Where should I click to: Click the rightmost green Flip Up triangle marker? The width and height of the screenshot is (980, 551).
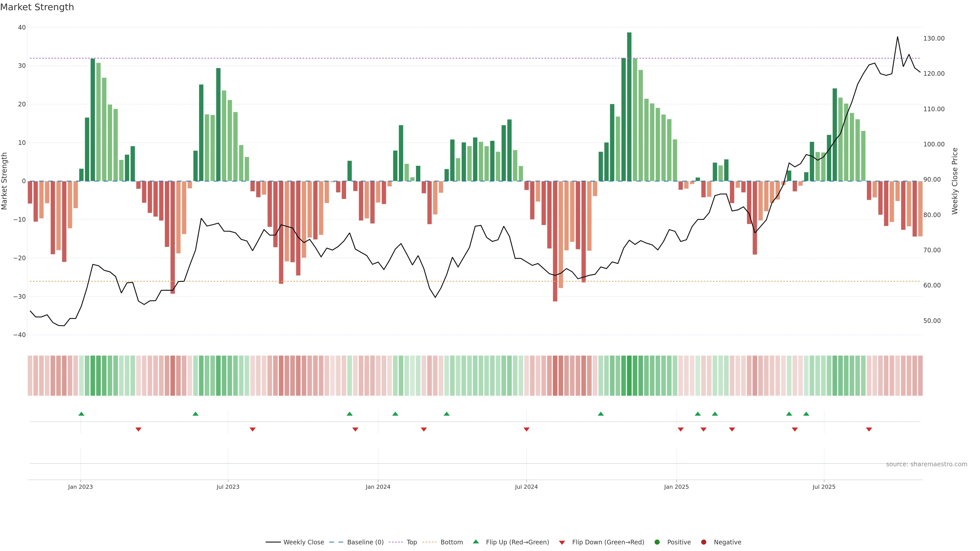tap(806, 414)
